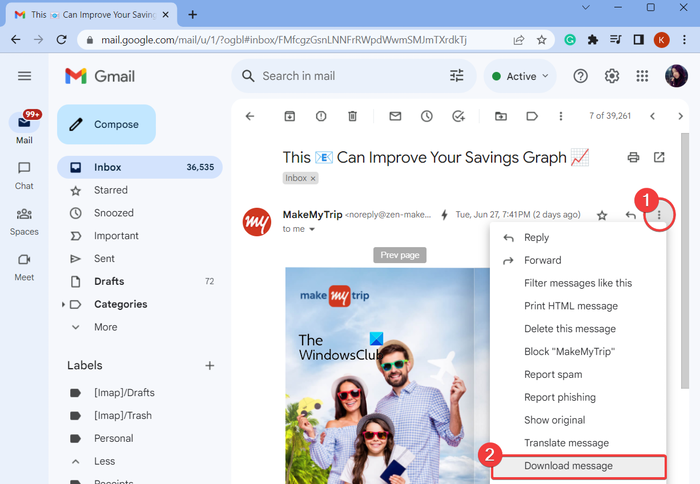Open the main menu hamburger icon

(x=25, y=76)
